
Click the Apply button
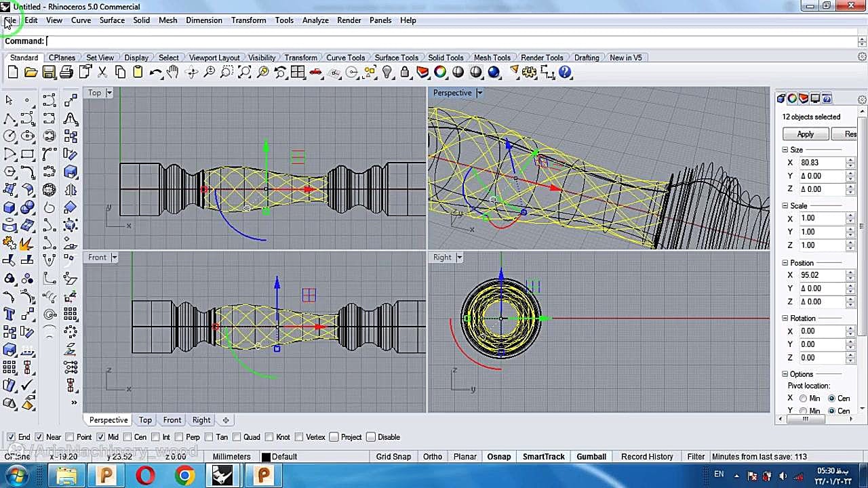click(805, 134)
